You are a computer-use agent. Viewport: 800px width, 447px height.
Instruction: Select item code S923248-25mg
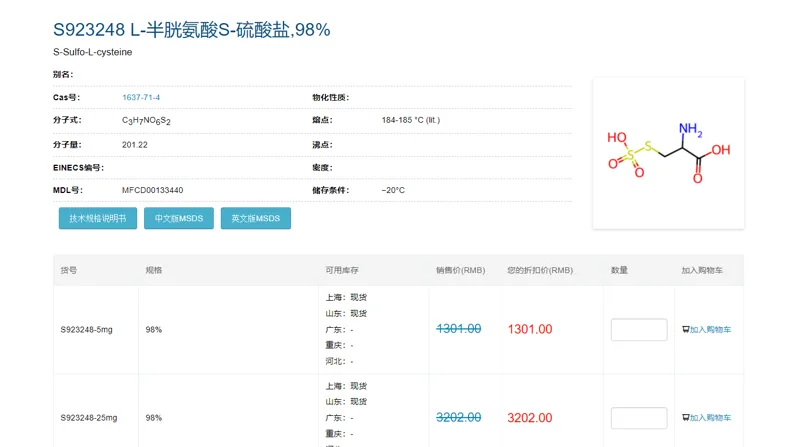(x=89, y=418)
